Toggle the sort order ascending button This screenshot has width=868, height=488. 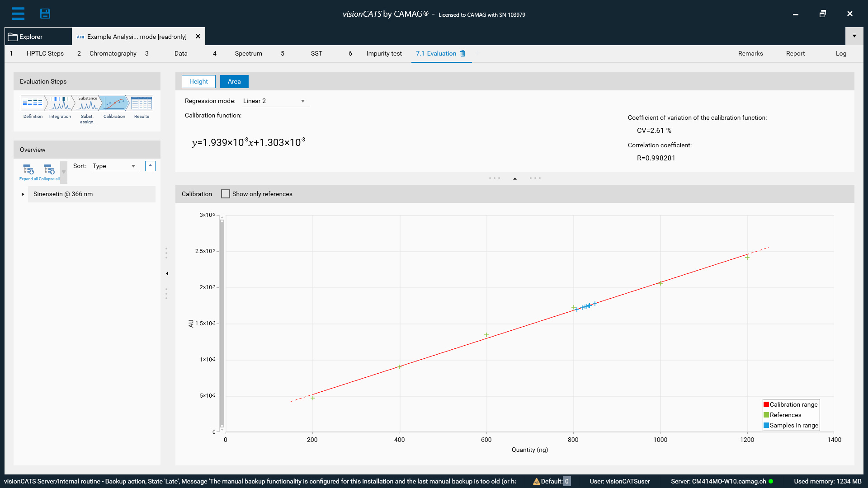150,166
